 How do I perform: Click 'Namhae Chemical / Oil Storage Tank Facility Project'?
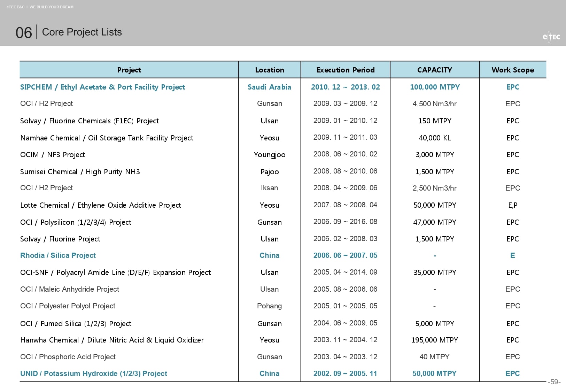tap(107, 138)
